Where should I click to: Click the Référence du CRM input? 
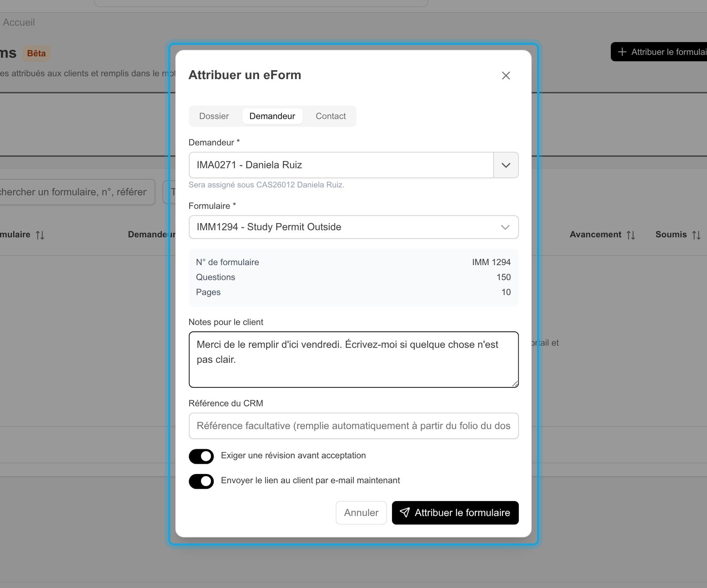coord(353,426)
